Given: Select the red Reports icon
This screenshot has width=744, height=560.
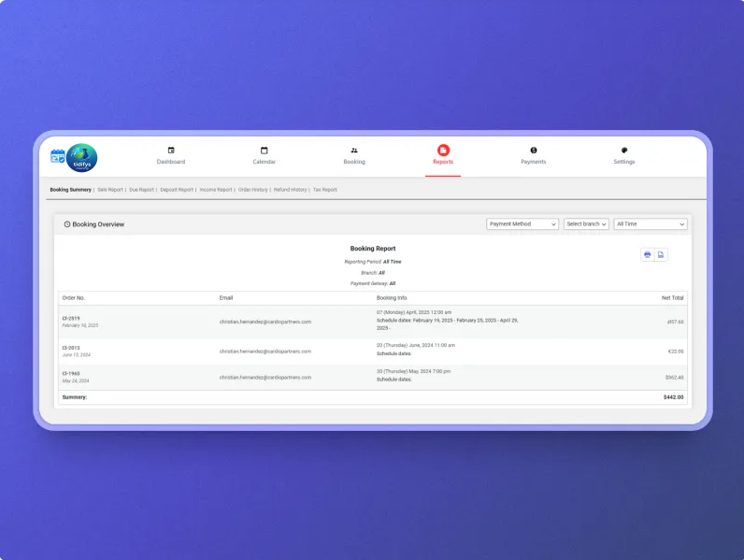Looking at the screenshot, I should tap(443, 150).
